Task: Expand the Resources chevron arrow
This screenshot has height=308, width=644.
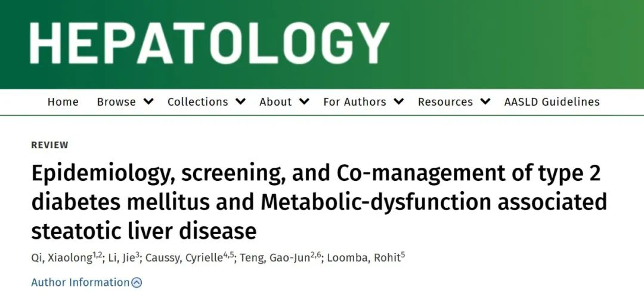Action: click(x=485, y=101)
